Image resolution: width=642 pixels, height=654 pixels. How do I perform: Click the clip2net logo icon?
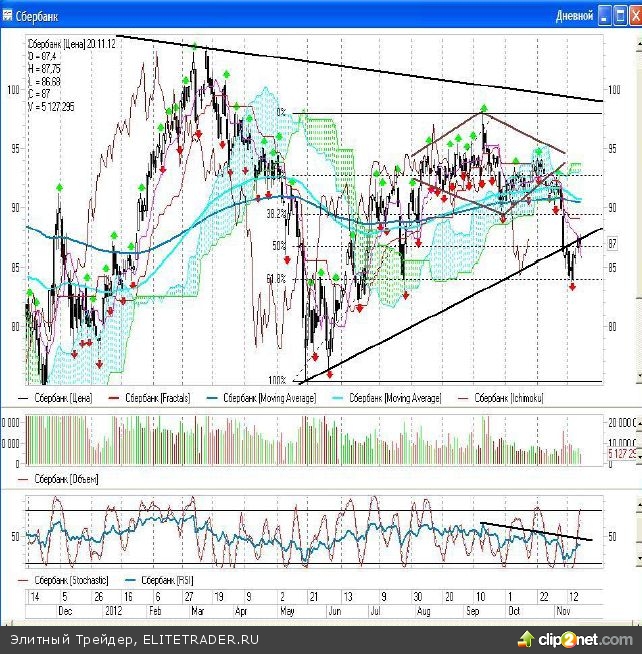click(x=527, y=637)
